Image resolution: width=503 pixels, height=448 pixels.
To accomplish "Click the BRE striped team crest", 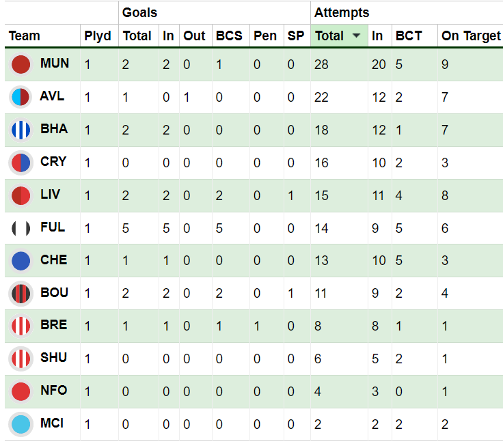I will [21, 326].
